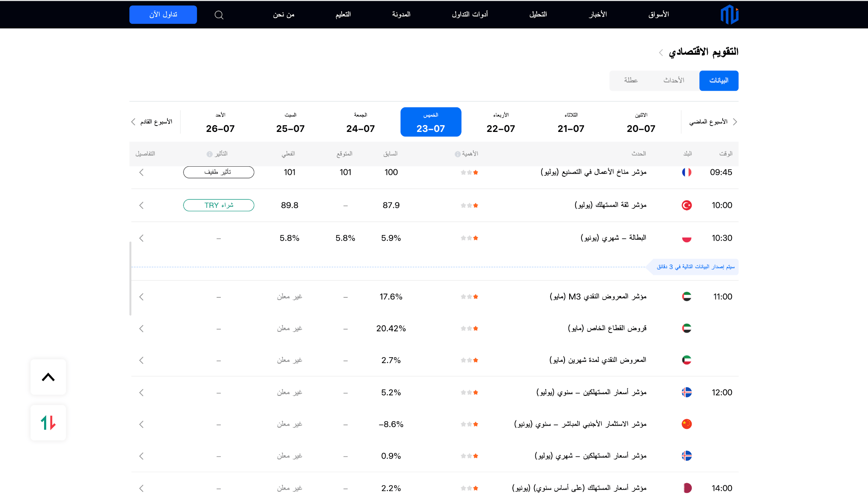Click the UAE flag for M3 money supply
The image size is (868, 501).
pyautogui.click(x=687, y=297)
